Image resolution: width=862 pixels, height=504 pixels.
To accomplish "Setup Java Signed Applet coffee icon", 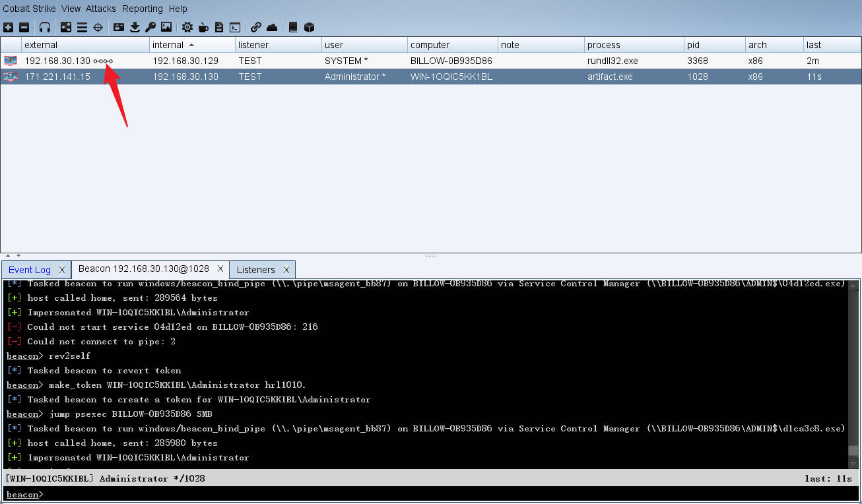I will pyautogui.click(x=203, y=27).
